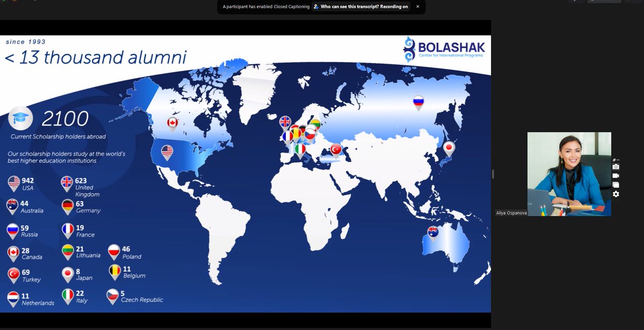This screenshot has width=644, height=330.
Task: Click the Canada pin on the world map
Action: coord(172,125)
